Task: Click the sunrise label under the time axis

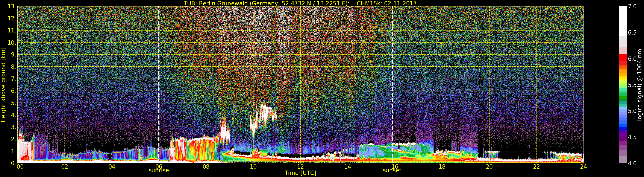Action: 159,171
